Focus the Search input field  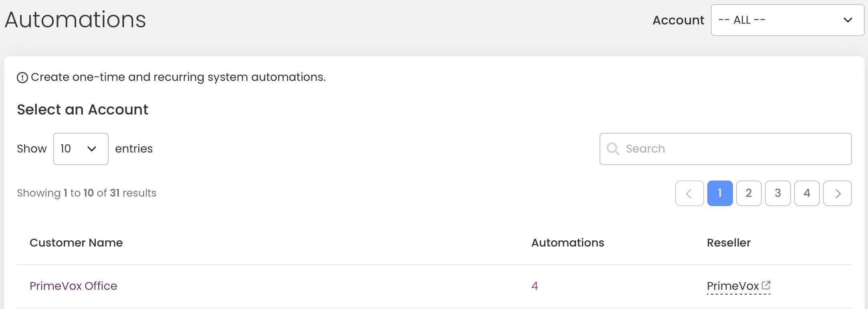tap(725, 149)
